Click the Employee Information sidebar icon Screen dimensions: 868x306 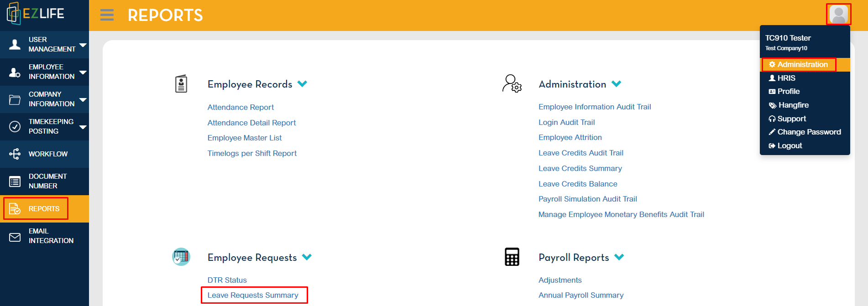coord(15,72)
